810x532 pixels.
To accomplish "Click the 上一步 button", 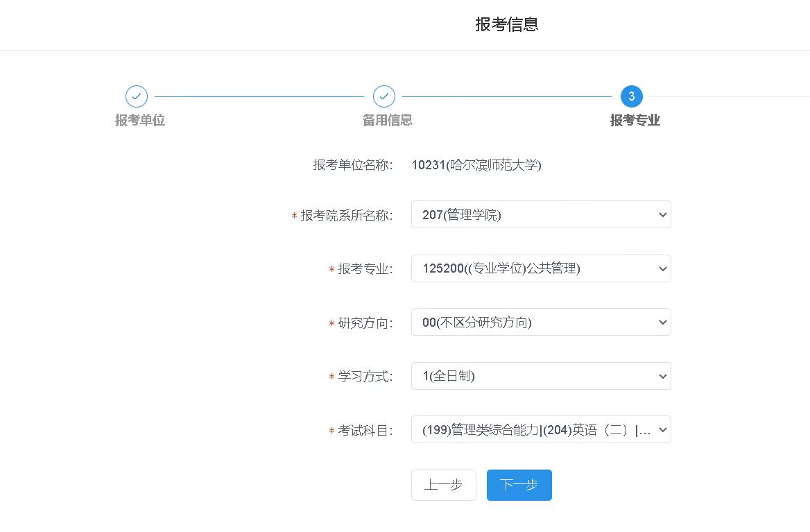I will (x=443, y=485).
